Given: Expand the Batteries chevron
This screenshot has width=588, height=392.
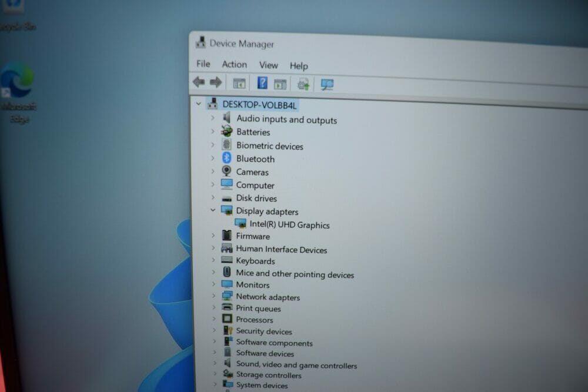Looking at the screenshot, I should [x=213, y=131].
